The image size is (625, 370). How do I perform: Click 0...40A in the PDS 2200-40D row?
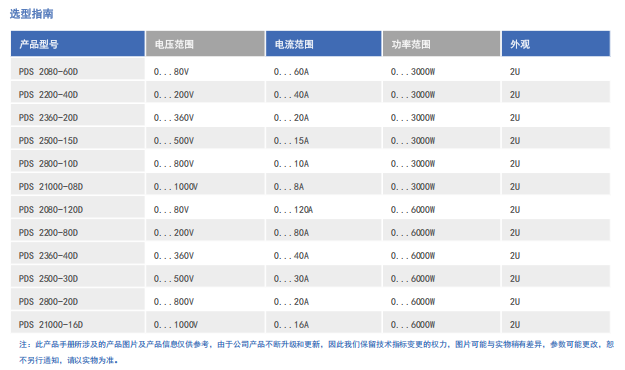click(x=291, y=95)
